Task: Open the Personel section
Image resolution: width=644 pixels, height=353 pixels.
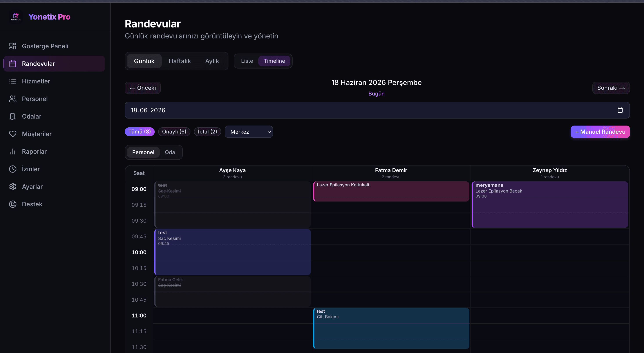Action: click(54, 99)
